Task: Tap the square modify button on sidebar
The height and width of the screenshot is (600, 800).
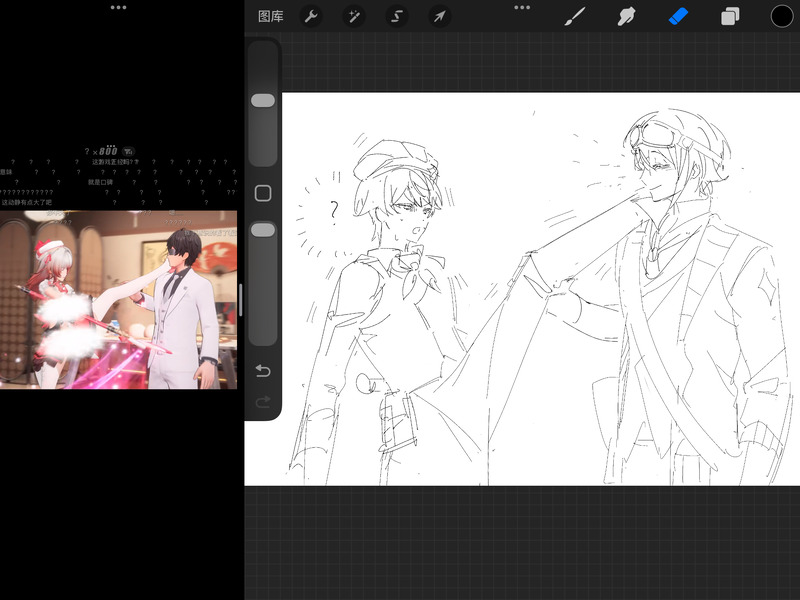Action: tap(263, 193)
